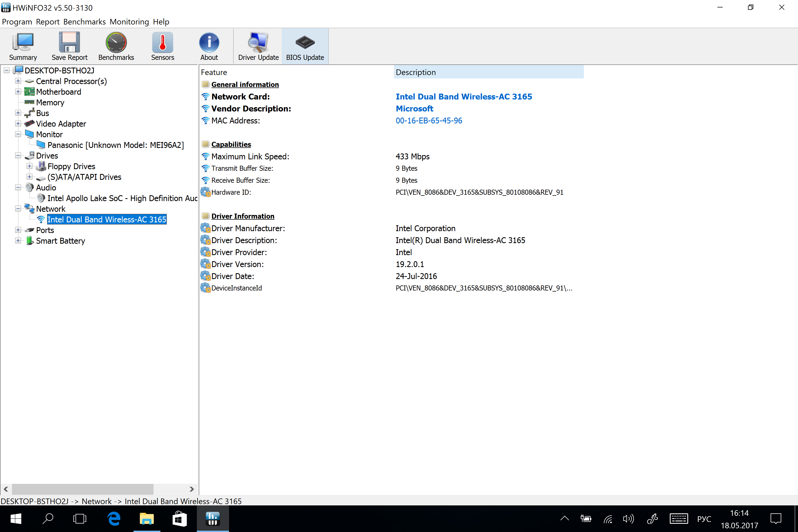Collapse the DESKTOP-BSTHO2J root tree
The height and width of the screenshot is (532, 798).
(x=6, y=70)
